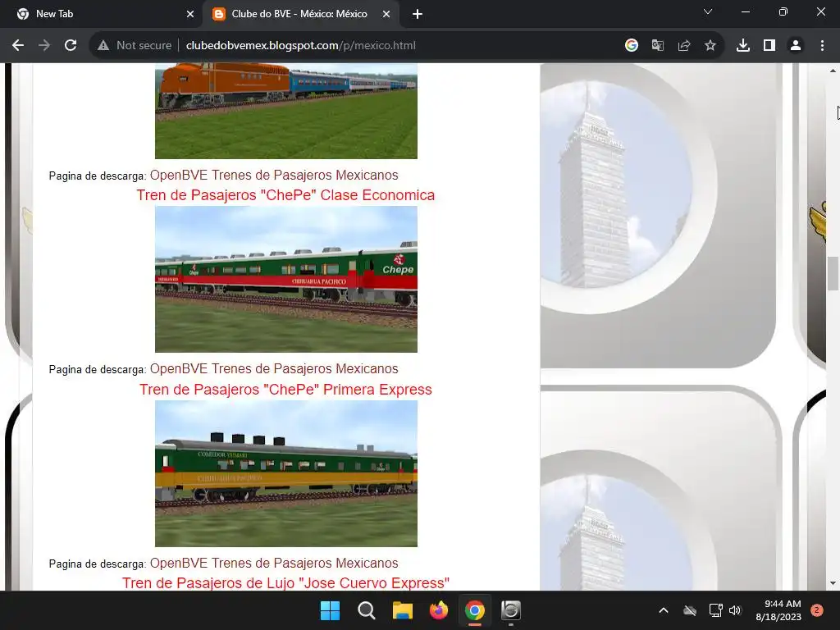Open the downloads icon in toolbar
Image resolution: width=840 pixels, height=630 pixels.
tap(743, 46)
